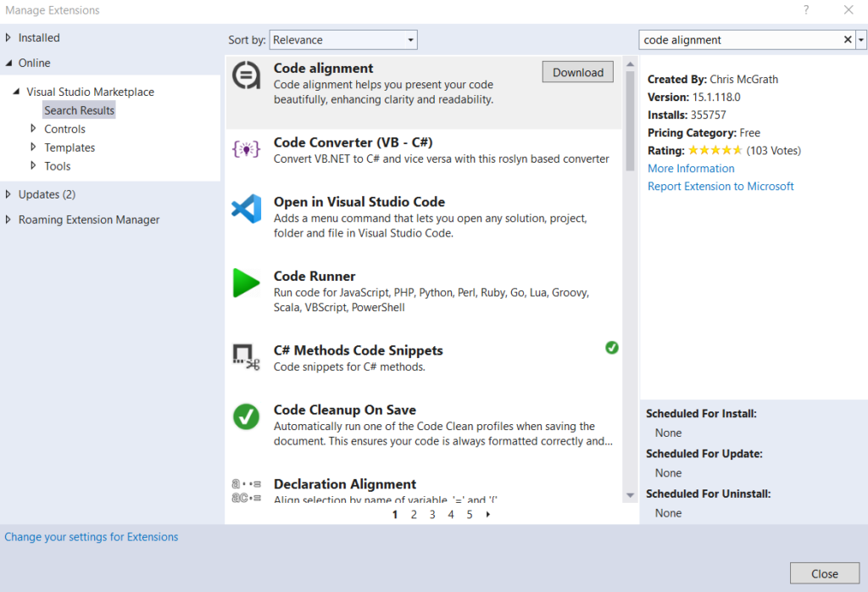
Task: Click the Installs: 355757 text
Action: tap(687, 114)
